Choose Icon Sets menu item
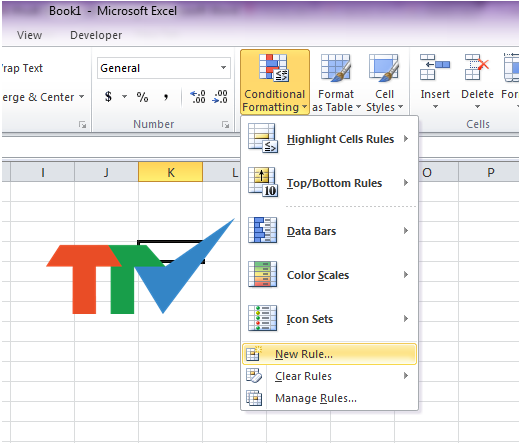 [330, 319]
